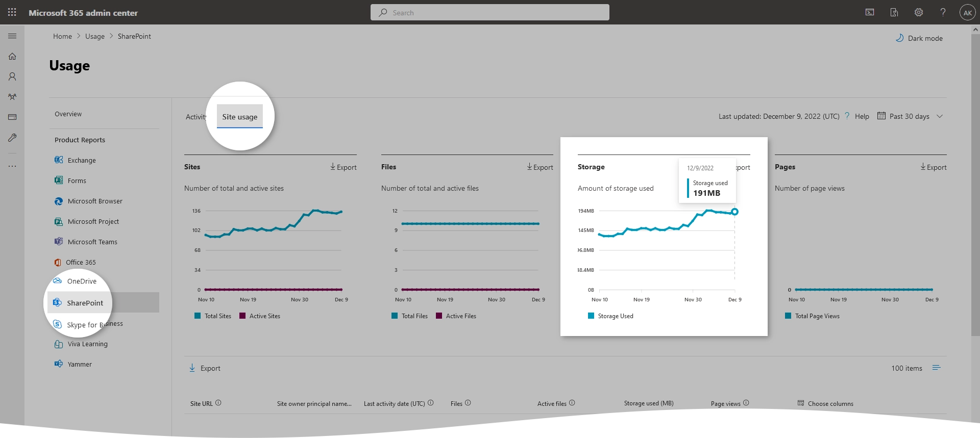Viewport: 980px width, 438px height.
Task: Open Setup wrench icon in rail
Action: (x=12, y=138)
